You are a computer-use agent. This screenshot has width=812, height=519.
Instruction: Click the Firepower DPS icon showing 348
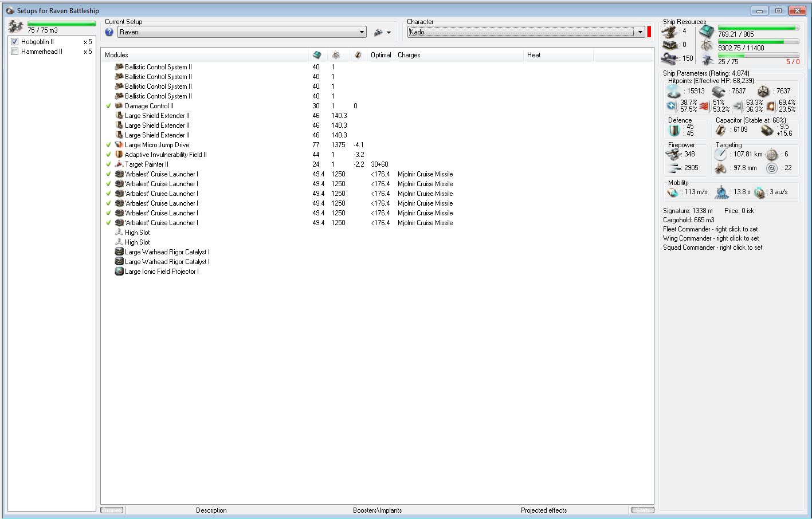click(673, 155)
